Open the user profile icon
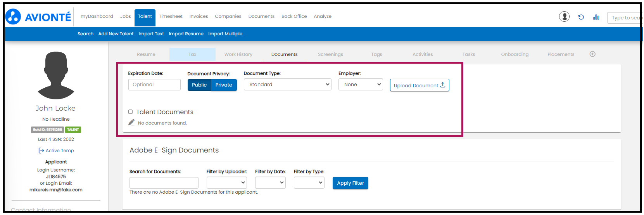Image resolution: width=644 pixels, height=215 pixels. coord(564,17)
